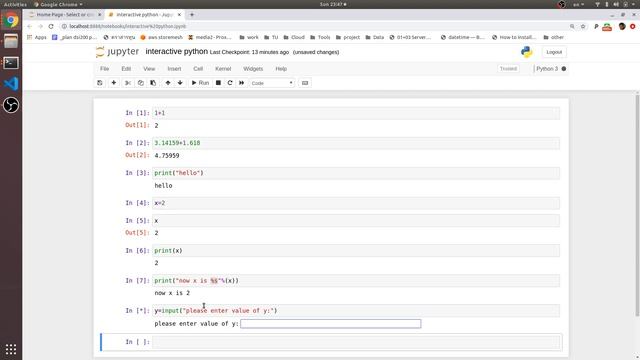Open Files from the Ubuntu dock
The width and height of the screenshot is (640, 360).
point(11,41)
